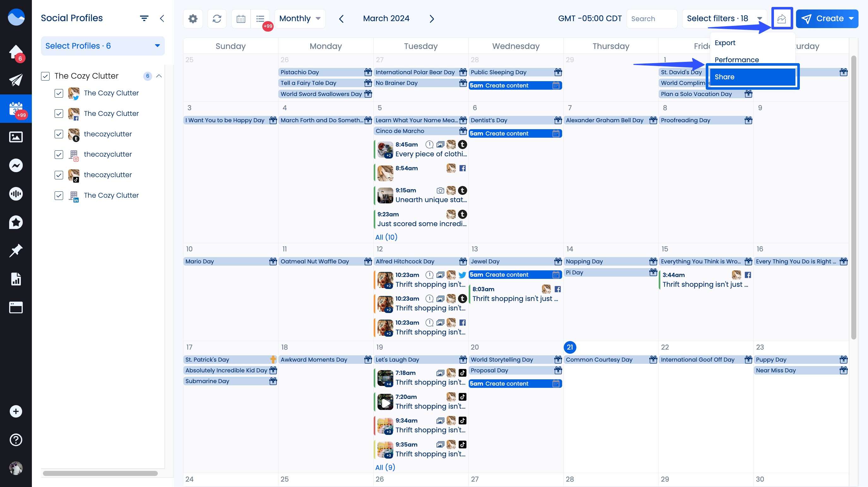Click the Search input field
868x487 pixels.
pos(652,19)
